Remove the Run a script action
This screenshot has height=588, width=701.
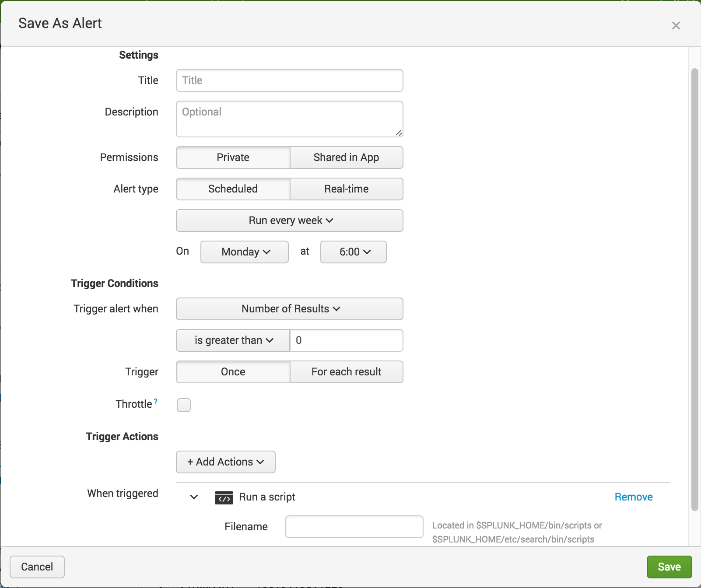point(633,497)
